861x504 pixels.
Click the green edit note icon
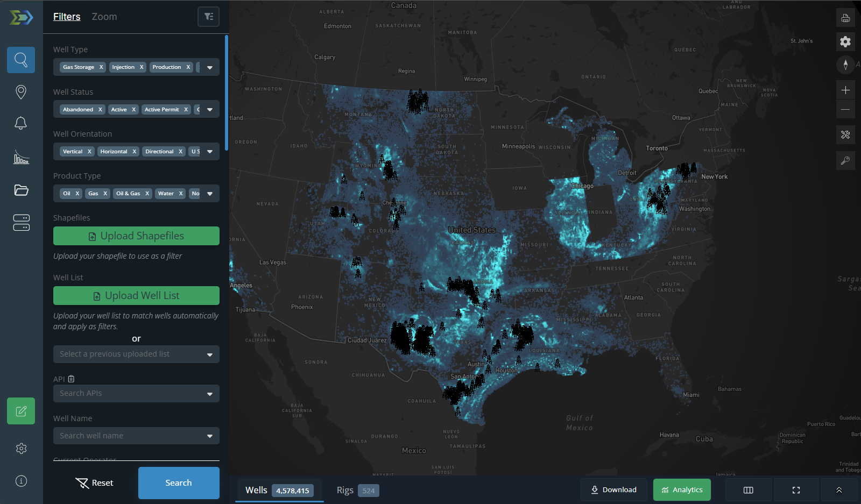pyautogui.click(x=21, y=411)
